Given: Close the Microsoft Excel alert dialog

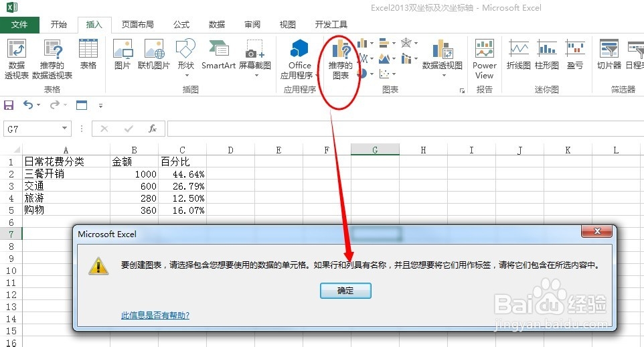Looking at the screenshot, I should pos(597,232).
